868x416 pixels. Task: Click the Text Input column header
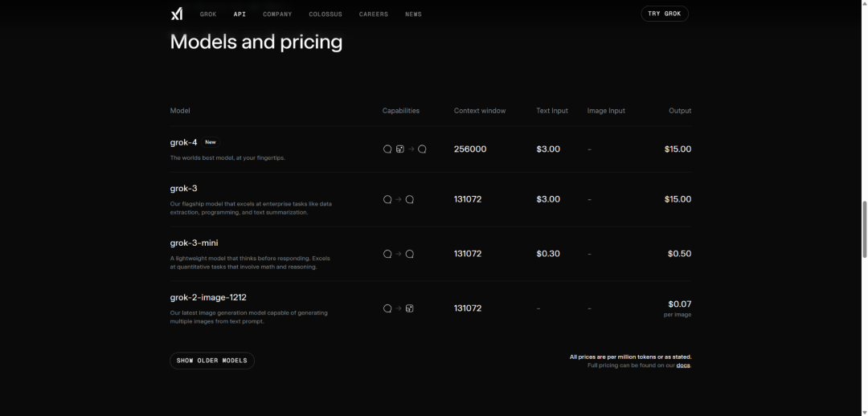[x=552, y=111]
